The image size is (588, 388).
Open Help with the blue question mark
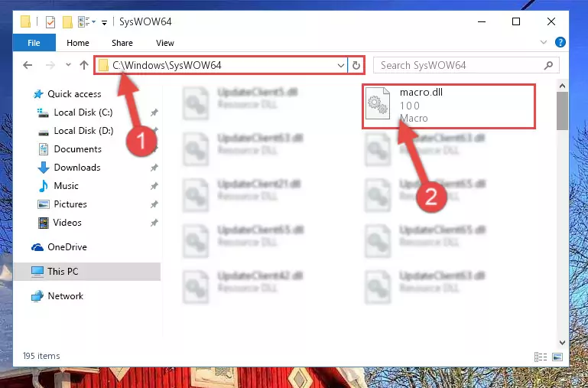tap(560, 42)
